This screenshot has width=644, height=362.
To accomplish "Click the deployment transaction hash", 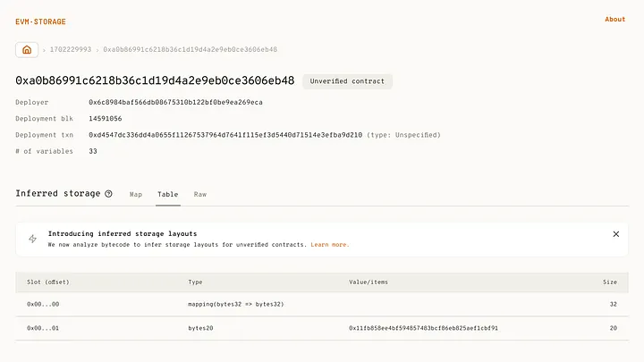I will coord(225,135).
